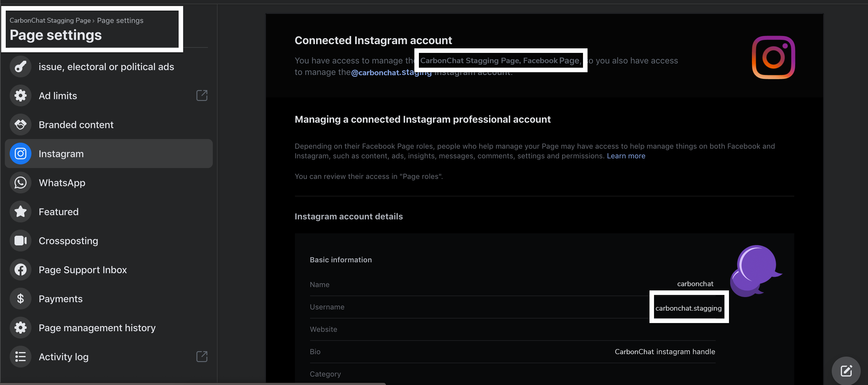Click the Featured star icon
This screenshot has height=385, width=868.
(21, 212)
